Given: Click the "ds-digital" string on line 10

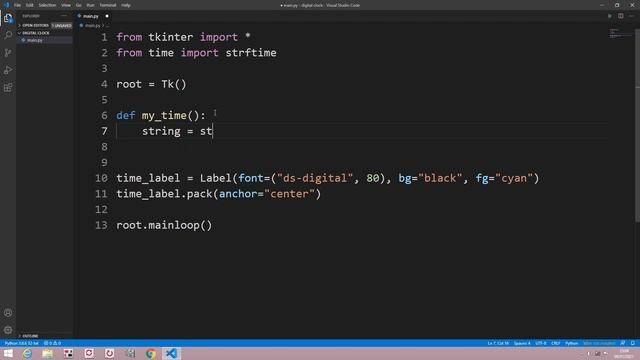Looking at the screenshot, I should pyautogui.click(x=315, y=178).
